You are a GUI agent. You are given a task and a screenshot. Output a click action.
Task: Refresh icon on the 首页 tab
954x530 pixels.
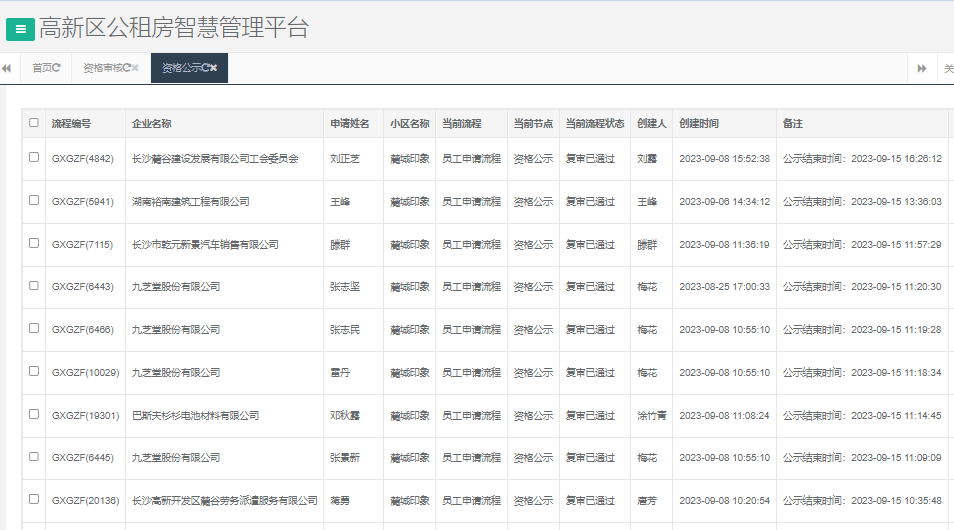coord(56,68)
